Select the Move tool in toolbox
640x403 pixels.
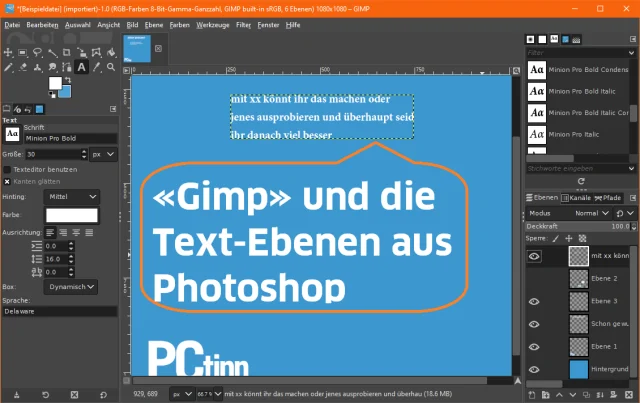point(8,53)
